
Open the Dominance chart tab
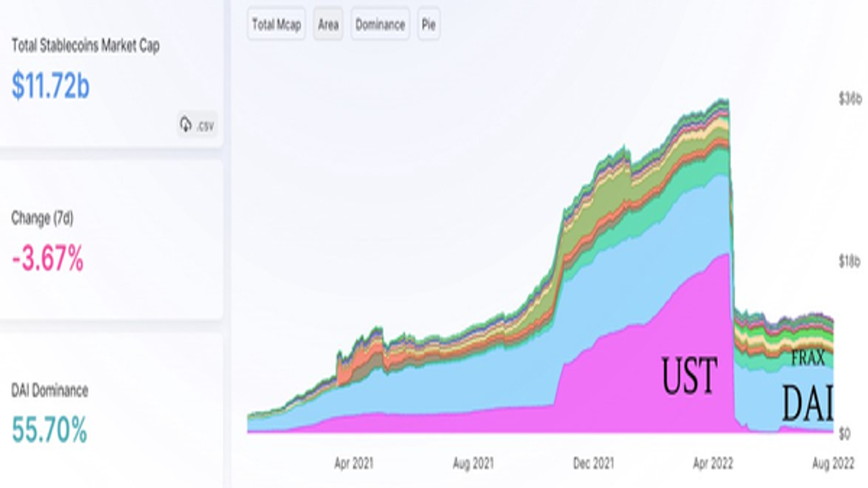point(380,24)
